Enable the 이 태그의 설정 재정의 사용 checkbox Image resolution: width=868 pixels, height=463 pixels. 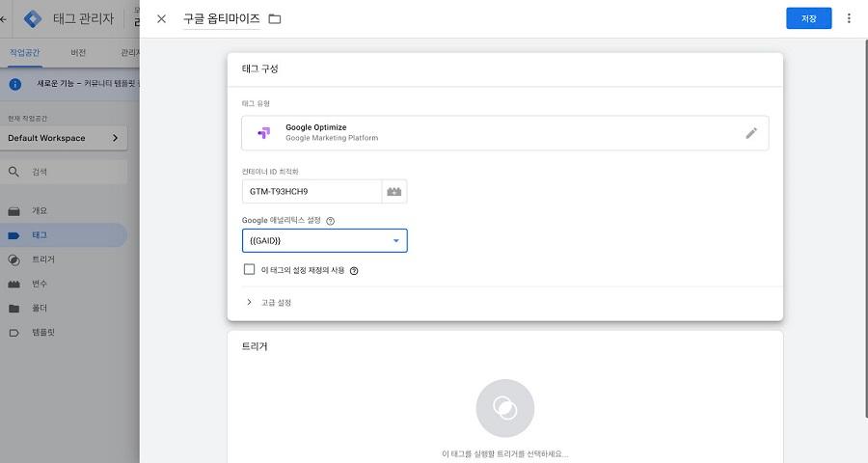pos(249,269)
